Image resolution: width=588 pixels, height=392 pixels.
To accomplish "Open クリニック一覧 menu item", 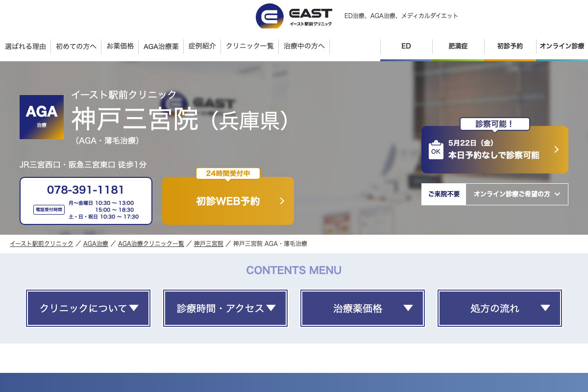I will tap(250, 46).
